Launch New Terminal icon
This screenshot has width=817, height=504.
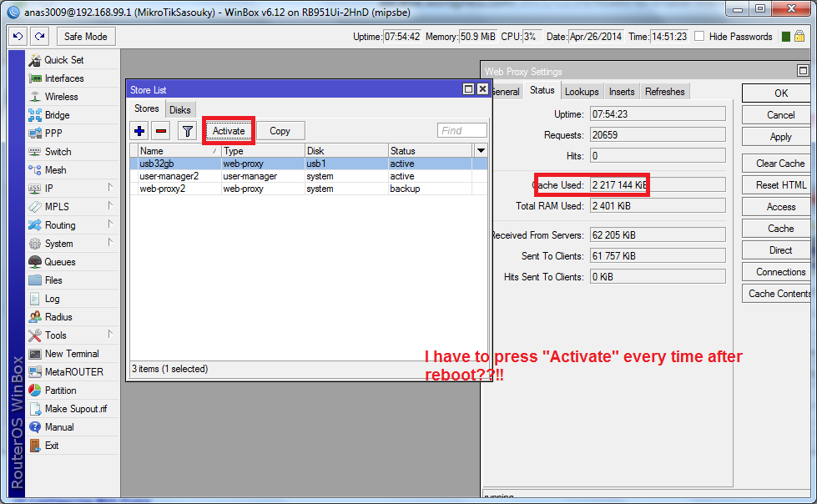(x=35, y=354)
